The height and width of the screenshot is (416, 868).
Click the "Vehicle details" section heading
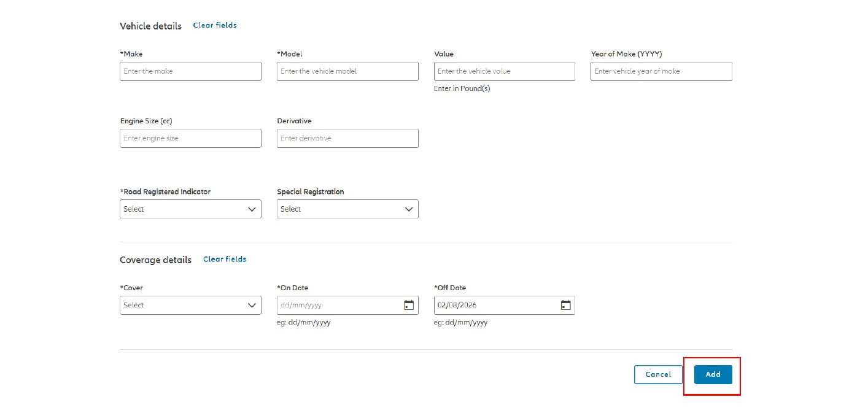(150, 26)
